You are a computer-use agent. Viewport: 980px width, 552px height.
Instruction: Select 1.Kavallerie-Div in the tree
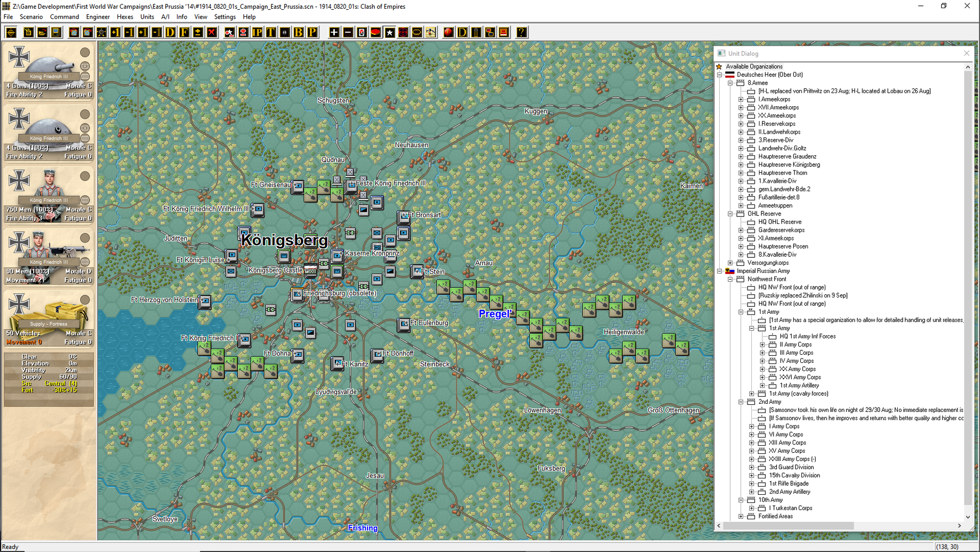777,181
